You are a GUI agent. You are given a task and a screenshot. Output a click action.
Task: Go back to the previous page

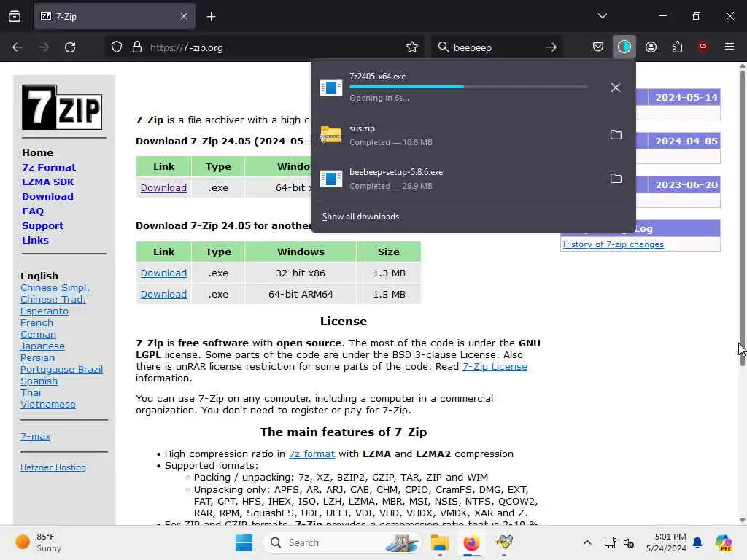tap(18, 47)
